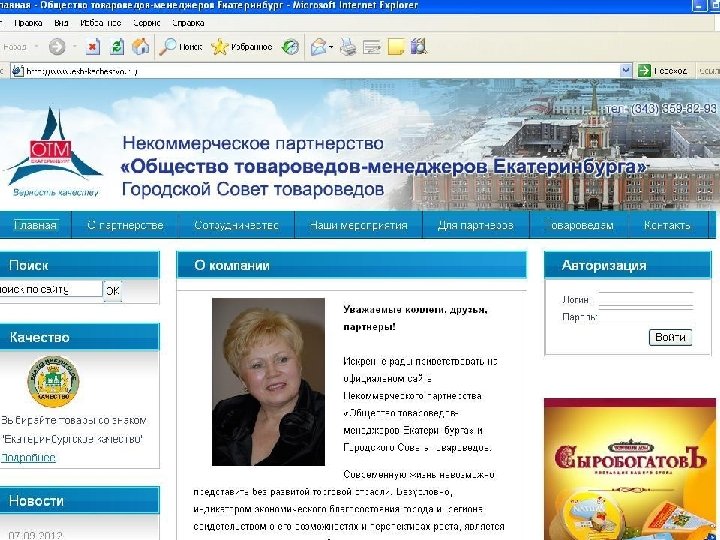
Task: Open Favorites (Избранное) star button
Action: pos(242,47)
